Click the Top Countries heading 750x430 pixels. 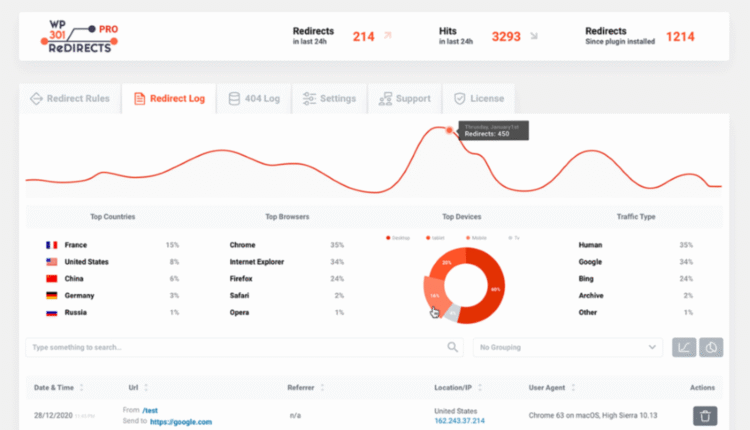tap(113, 217)
